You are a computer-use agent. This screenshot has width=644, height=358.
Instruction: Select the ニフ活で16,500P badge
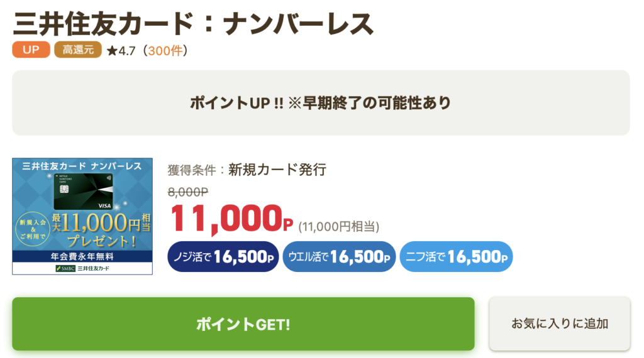click(x=457, y=257)
